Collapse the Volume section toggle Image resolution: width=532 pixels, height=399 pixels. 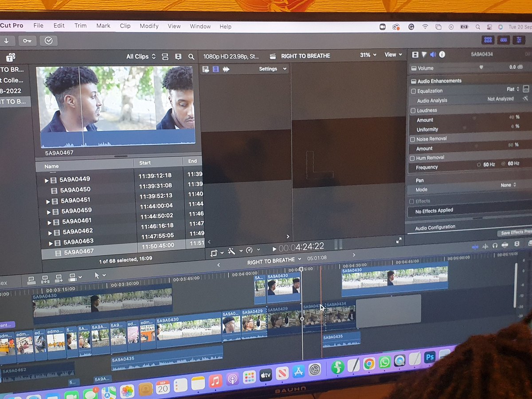pyautogui.click(x=414, y=68)
